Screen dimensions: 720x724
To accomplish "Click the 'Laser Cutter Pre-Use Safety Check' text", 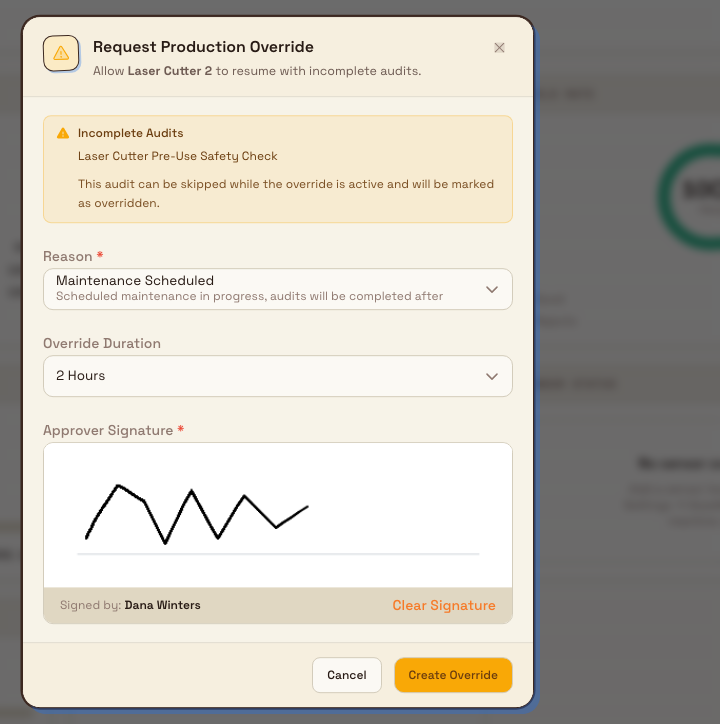I will click(x=177, y=157).
